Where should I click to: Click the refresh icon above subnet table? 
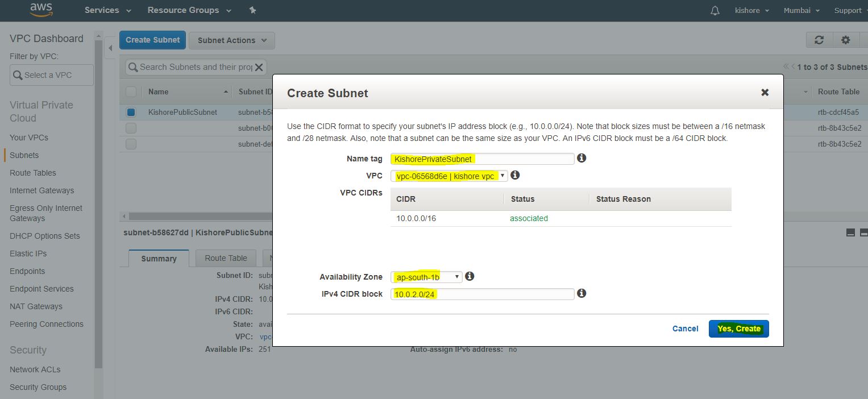click(x=819, y=40)
